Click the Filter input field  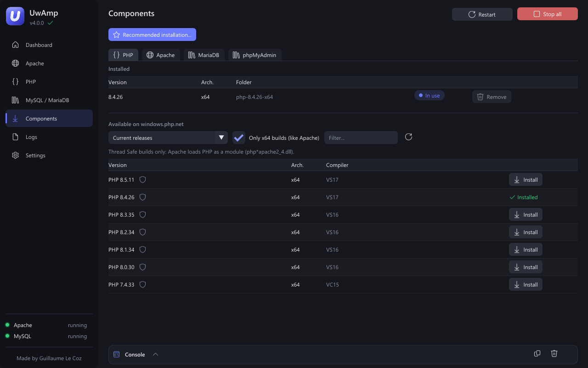pos(361,138)
